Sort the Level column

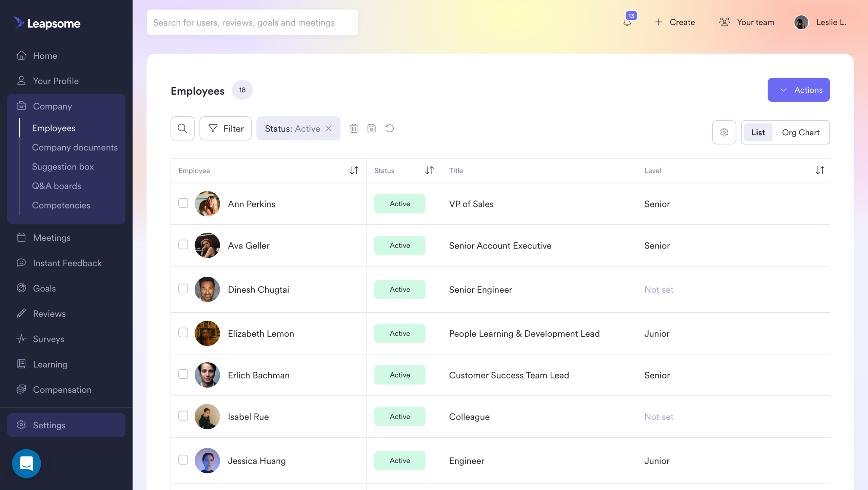(x=820, y=170)
